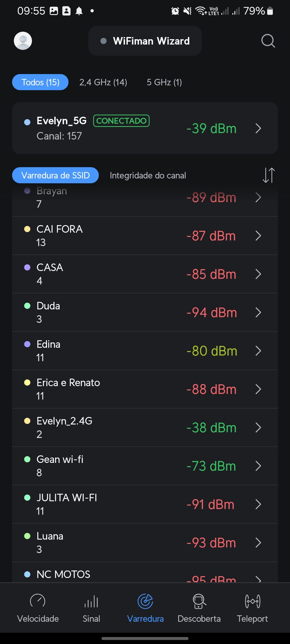Switch to Integridade do canal tab
Screen dimensions: 290x644
pos(148,175)
